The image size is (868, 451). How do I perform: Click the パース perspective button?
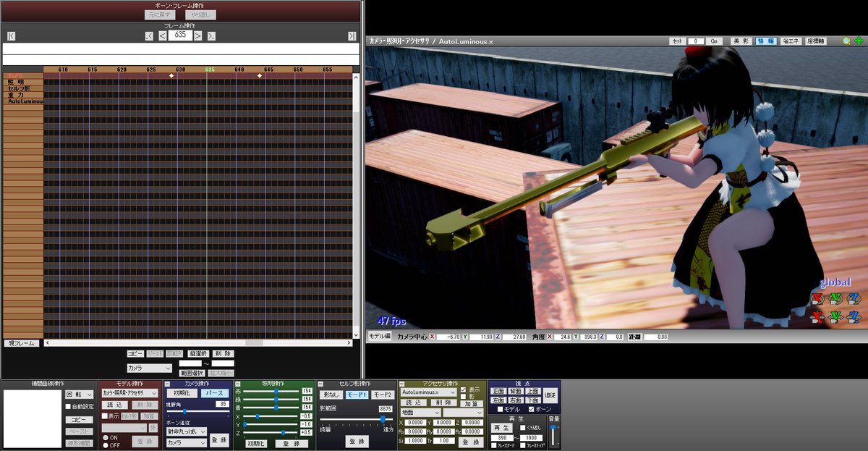[x=213, y=393]
